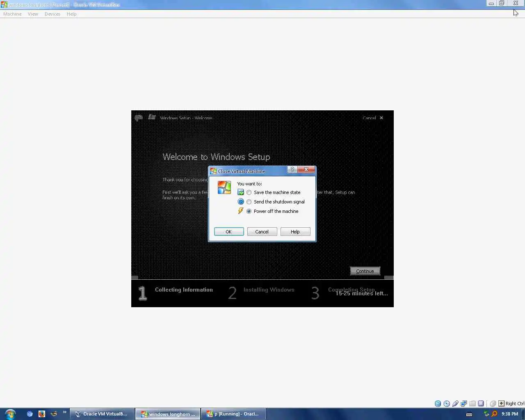The height and width of the screenshot is (420, 525).
Task: Click the mouse integration status icon
Action: 493,404
